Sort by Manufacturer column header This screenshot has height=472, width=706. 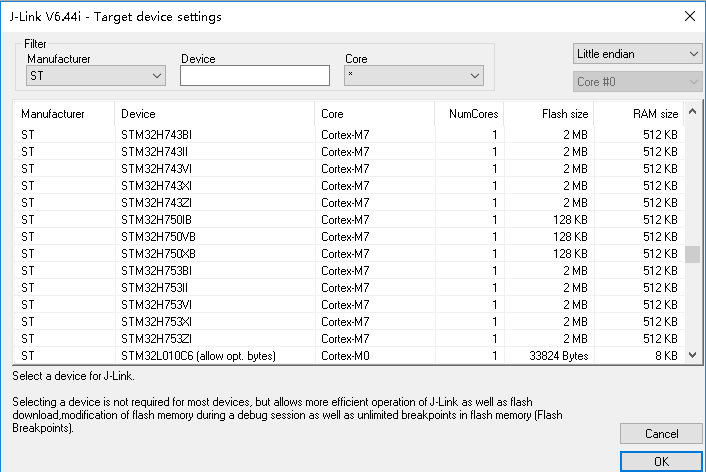(65, 114)
